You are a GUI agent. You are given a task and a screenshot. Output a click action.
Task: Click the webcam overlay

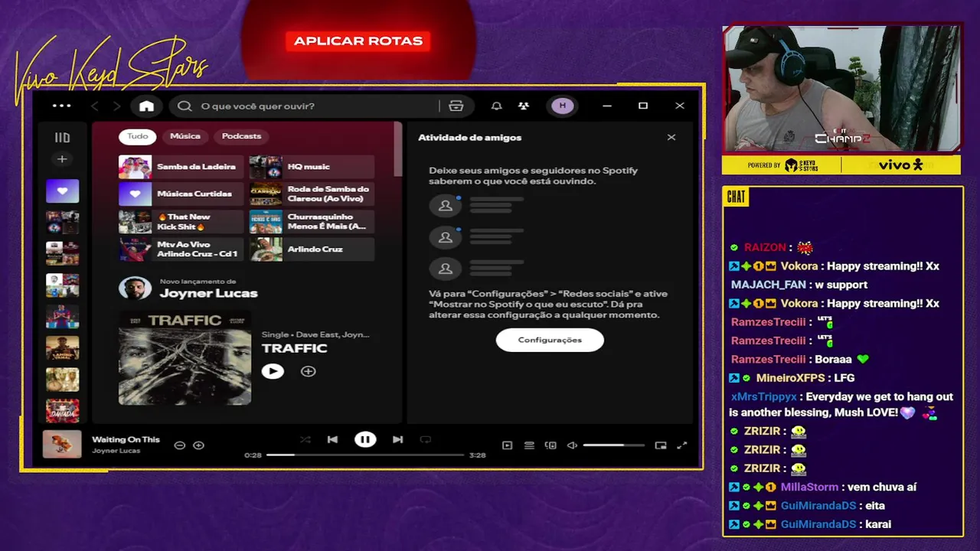[x=841, y=89]
